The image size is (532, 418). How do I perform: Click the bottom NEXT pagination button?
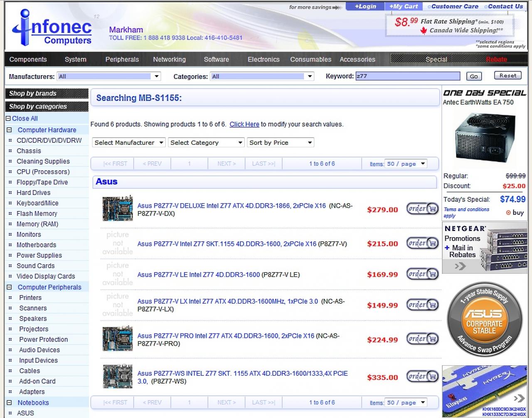click(227, 402)
